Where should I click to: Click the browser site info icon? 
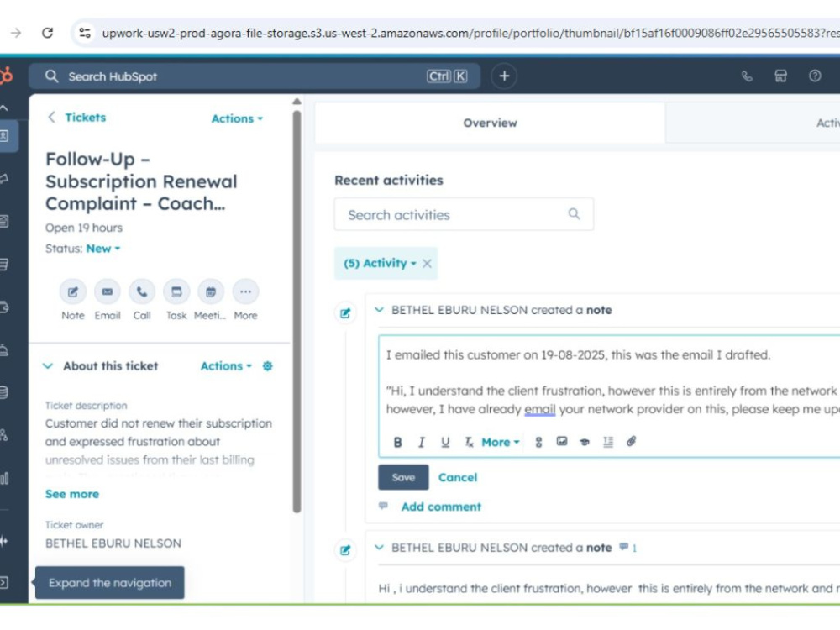click(x=85, y=34)
